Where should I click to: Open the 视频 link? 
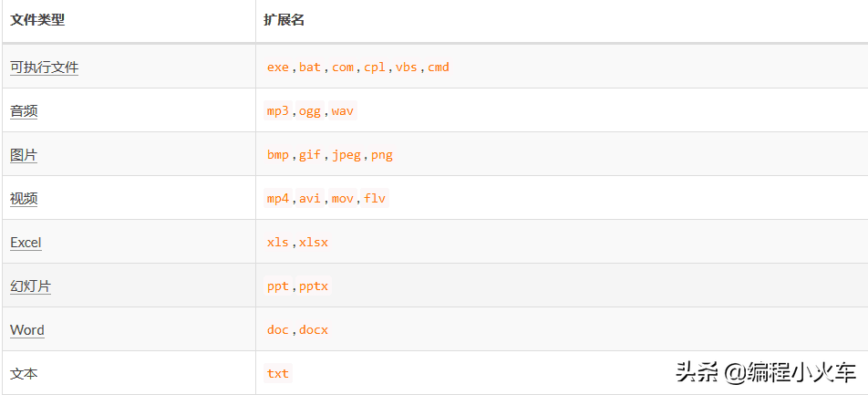(24, 199)
